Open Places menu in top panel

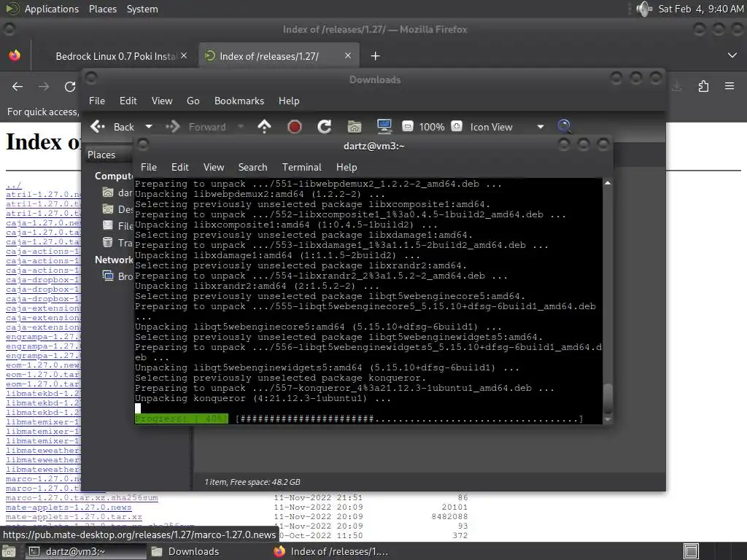point(102,9)
